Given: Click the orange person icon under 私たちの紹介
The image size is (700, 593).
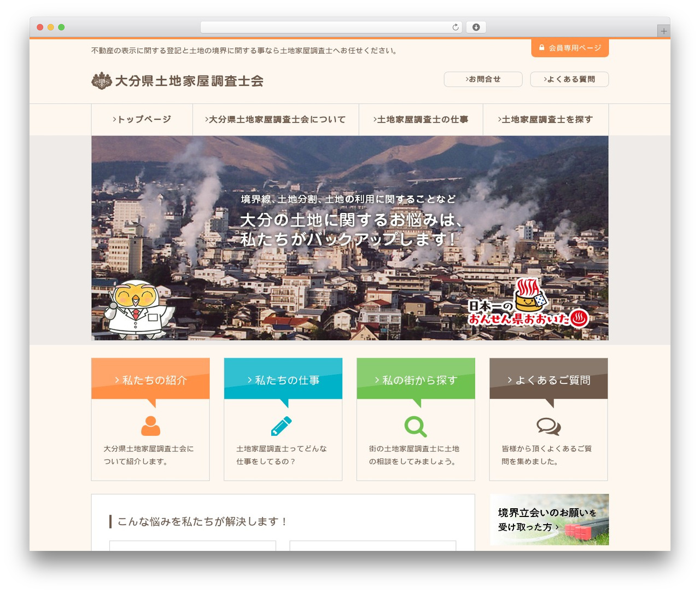Looking at the screenshot, I should click(x=150, y=426).
